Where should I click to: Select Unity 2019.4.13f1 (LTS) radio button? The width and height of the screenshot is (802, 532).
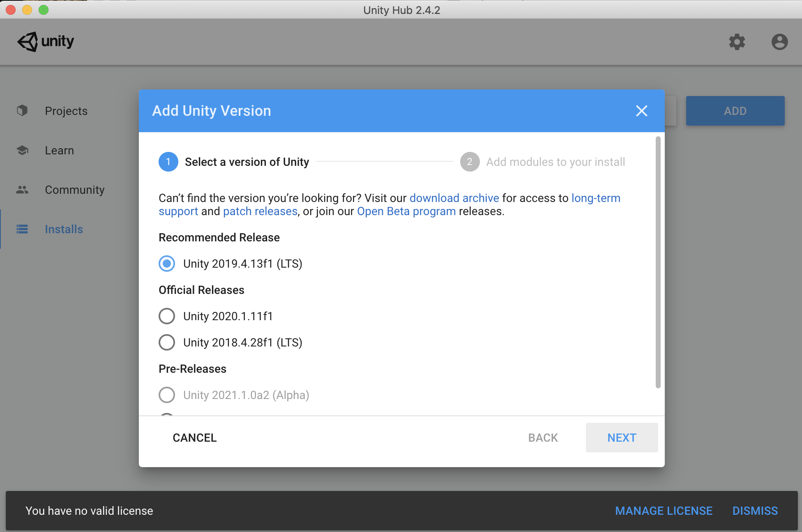point(167,264)
